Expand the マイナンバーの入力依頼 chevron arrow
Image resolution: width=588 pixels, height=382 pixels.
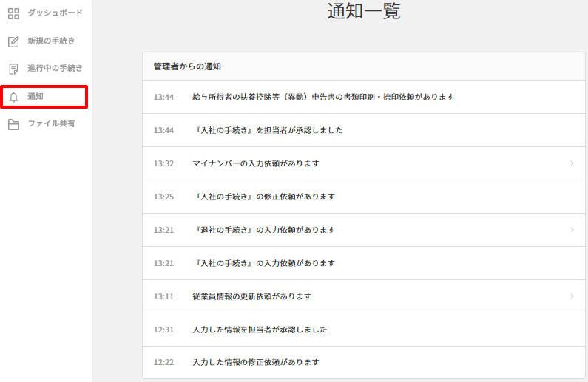tap(572, 163)
